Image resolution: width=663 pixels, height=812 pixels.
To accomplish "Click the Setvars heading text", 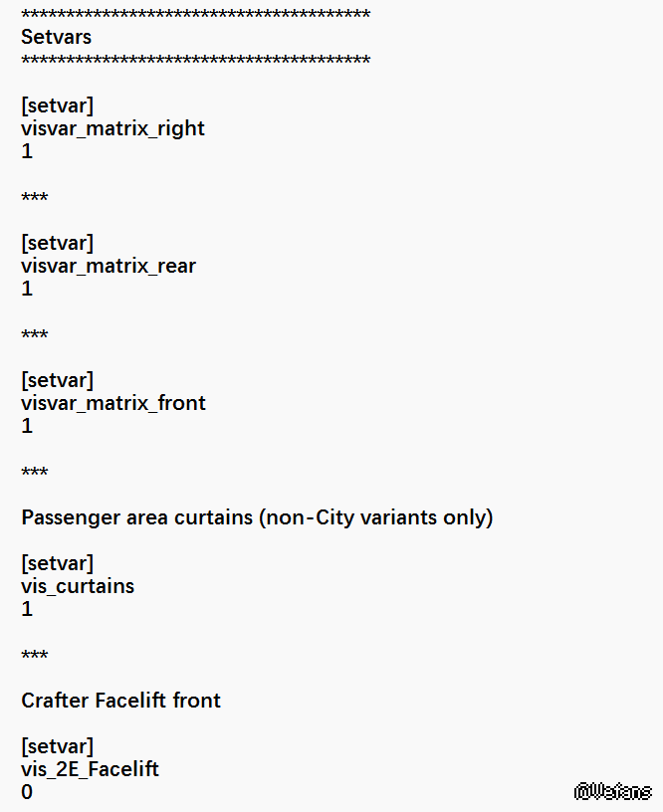I will [x=56, y=37].
